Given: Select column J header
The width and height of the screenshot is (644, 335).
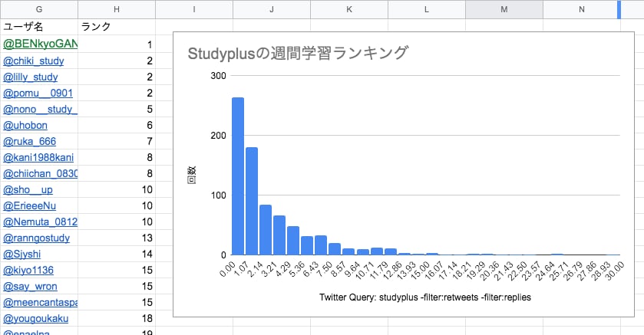Looking at the screenshot, I should pos(272,9).
